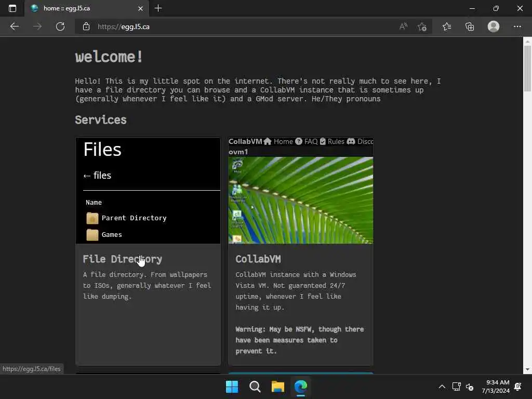The image size is (532, 399).
Task: Click the Games folder icon
Action: tap(92, 235)
